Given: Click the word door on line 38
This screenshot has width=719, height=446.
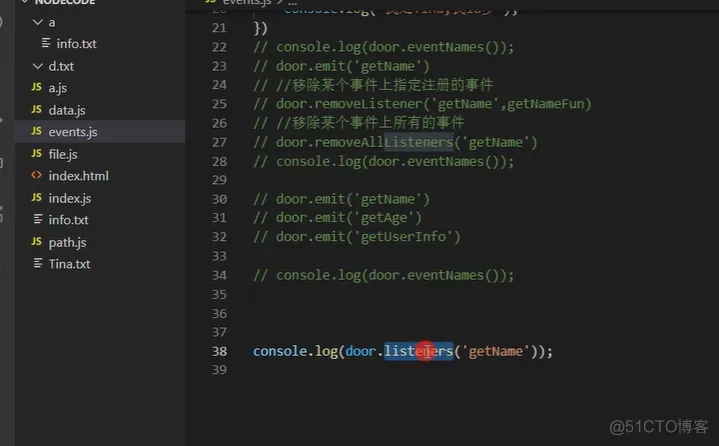Looking at the screenshot, I should (x=360, y=352).
